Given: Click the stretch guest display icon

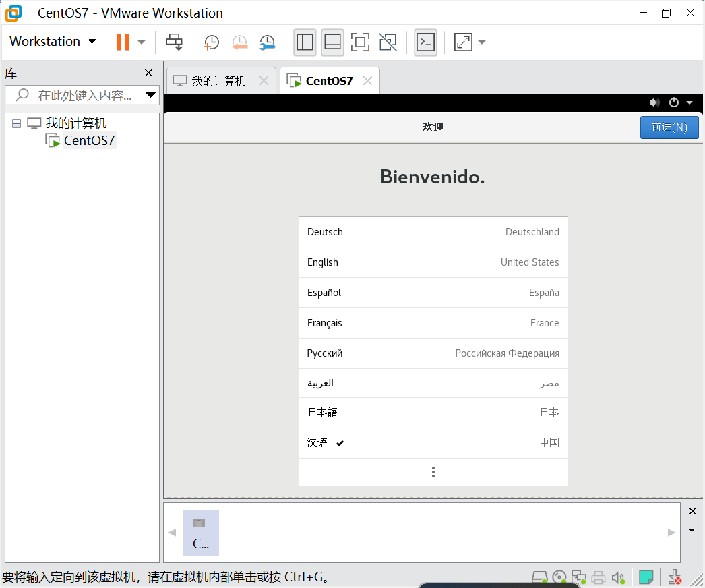Looking at the screenshot, I should pyautogui.click(x=463, y=42).
